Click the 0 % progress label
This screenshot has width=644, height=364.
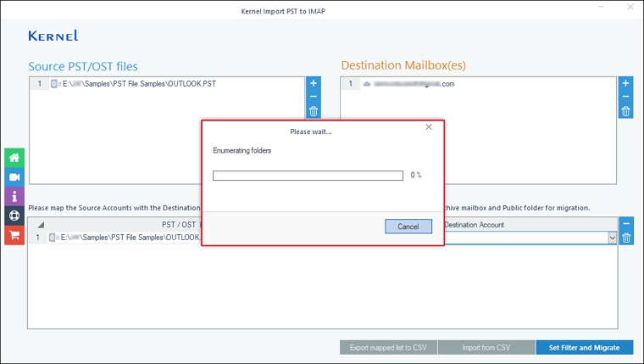[x=416, y=175]
